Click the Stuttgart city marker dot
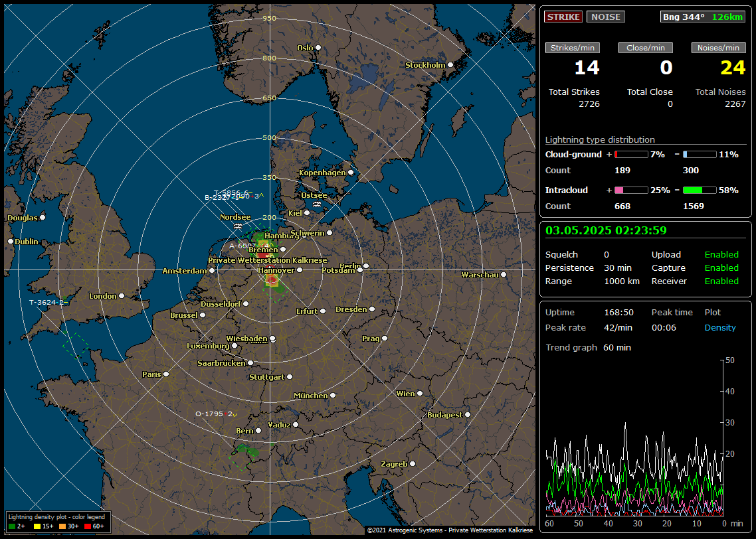The width and height of the screenshot is (756, 539). [x=290, y=376]
